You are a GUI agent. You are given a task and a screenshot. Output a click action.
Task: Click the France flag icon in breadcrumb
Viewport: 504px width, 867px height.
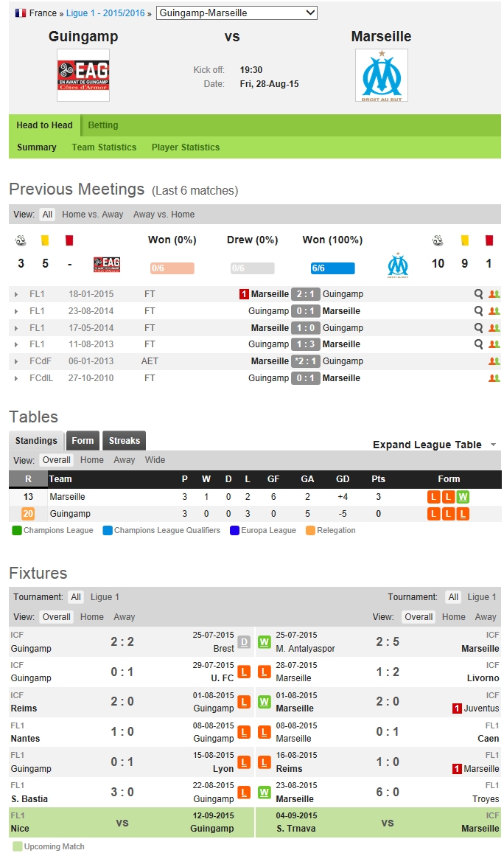click(x=21, y=13)
